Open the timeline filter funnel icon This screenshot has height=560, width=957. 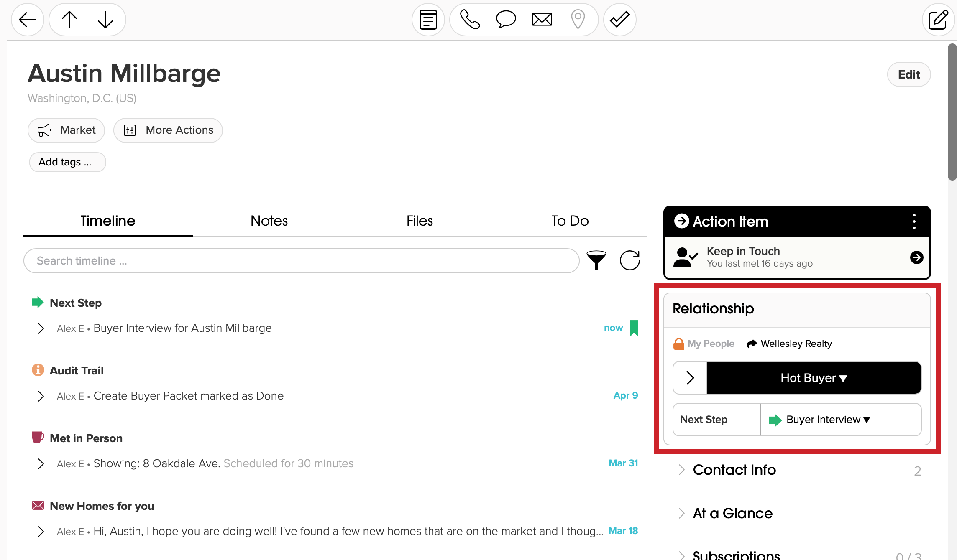point(596,260)
